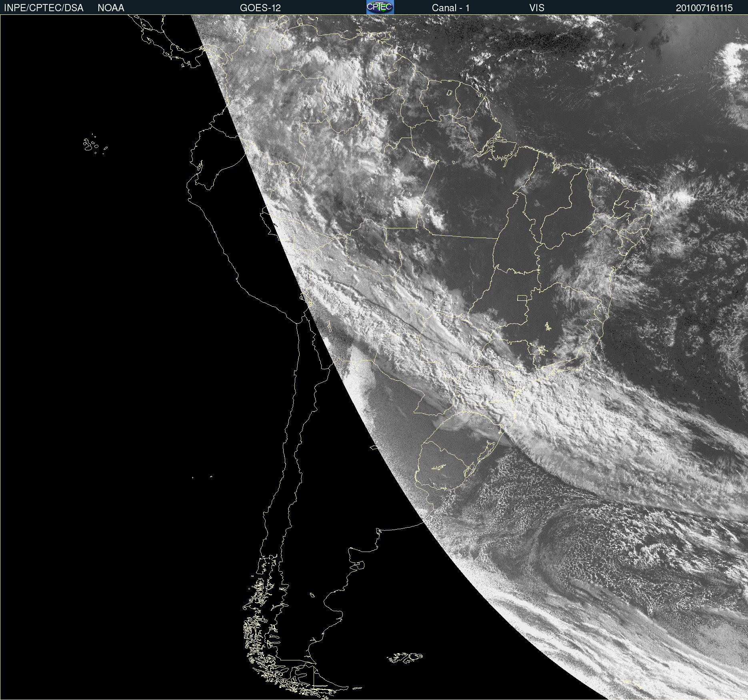Click the NOAA label in header
Screen dimensions: 748x700
click(111, 8)
